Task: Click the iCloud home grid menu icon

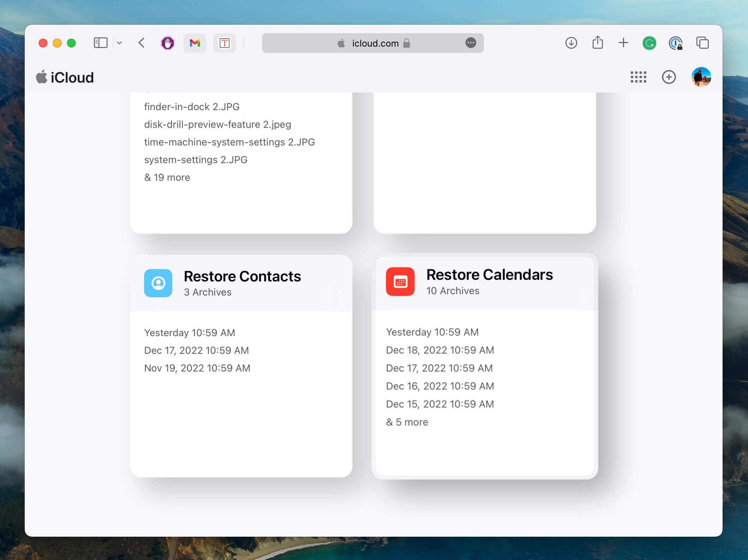Action: click(x=638, y=77)
